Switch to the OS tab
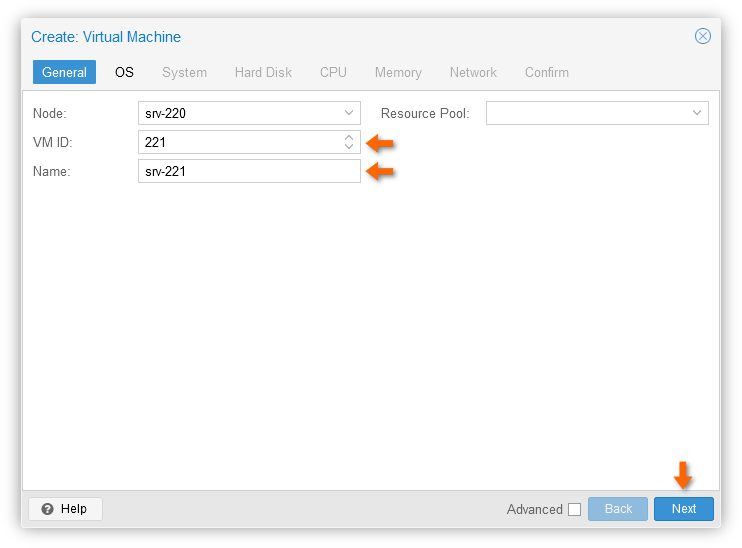This screenshot has height=548, width=742. (x=124, y=72)
